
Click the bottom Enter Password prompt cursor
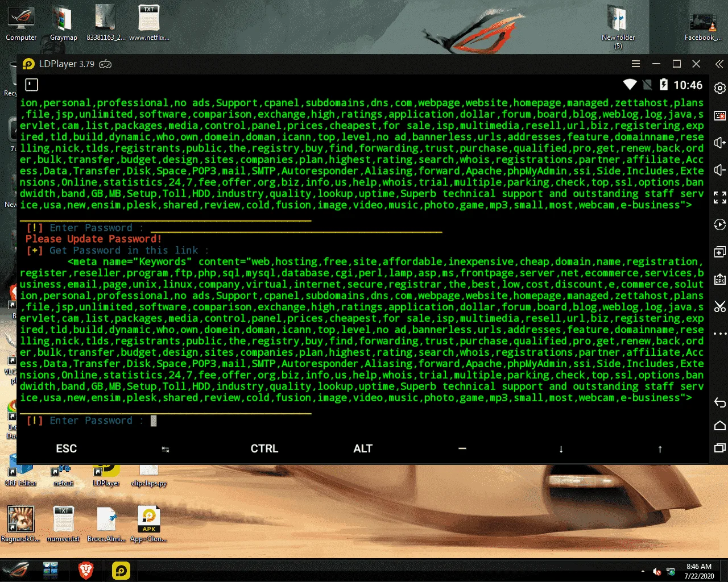click(154, 421)
